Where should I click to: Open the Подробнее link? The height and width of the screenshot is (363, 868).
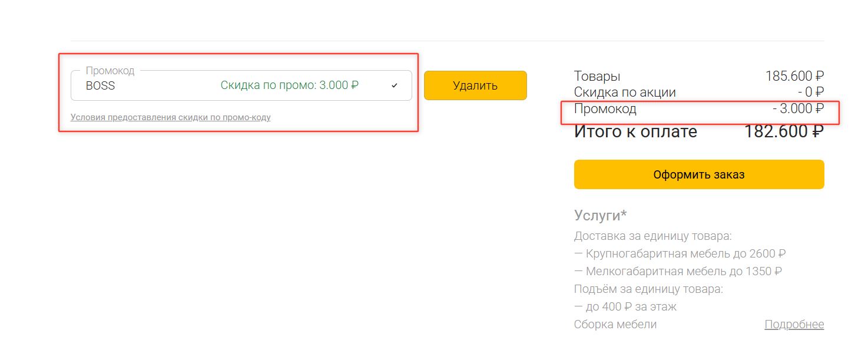[794, 325]
